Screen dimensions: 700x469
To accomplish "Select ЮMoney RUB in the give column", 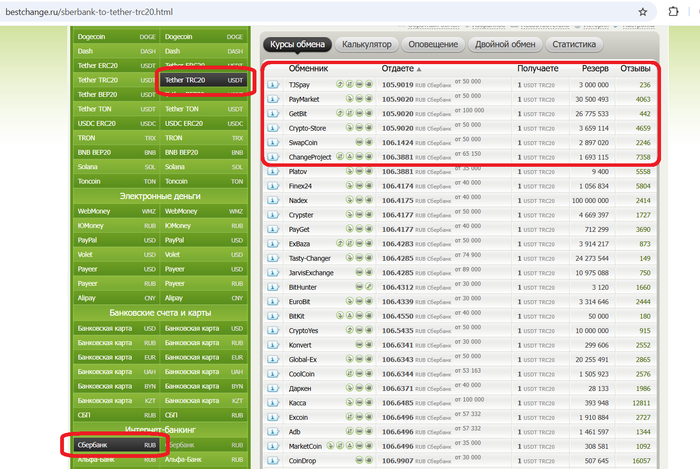I will 116,226.
